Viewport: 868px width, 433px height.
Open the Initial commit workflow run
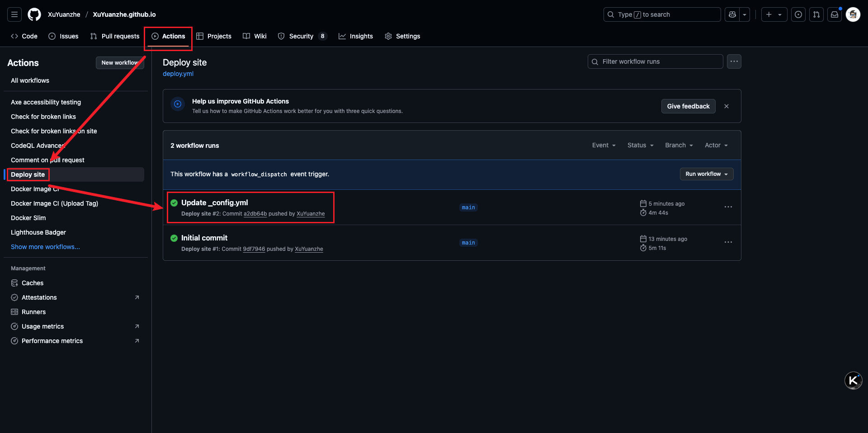tap(204, 238)
